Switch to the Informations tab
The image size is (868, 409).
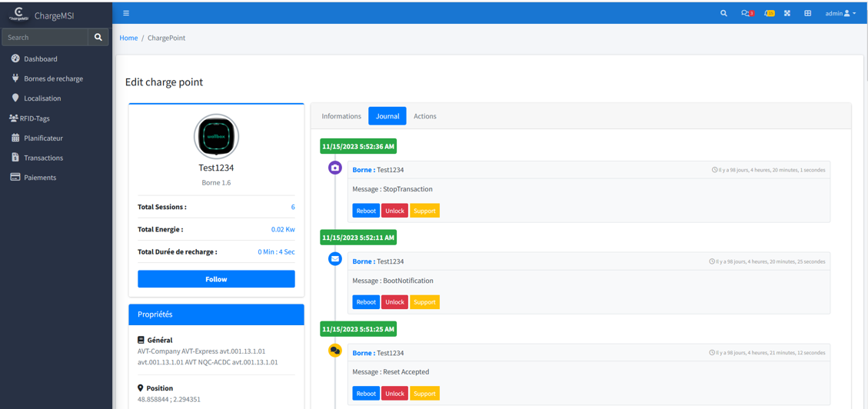(x=341, y=116)
